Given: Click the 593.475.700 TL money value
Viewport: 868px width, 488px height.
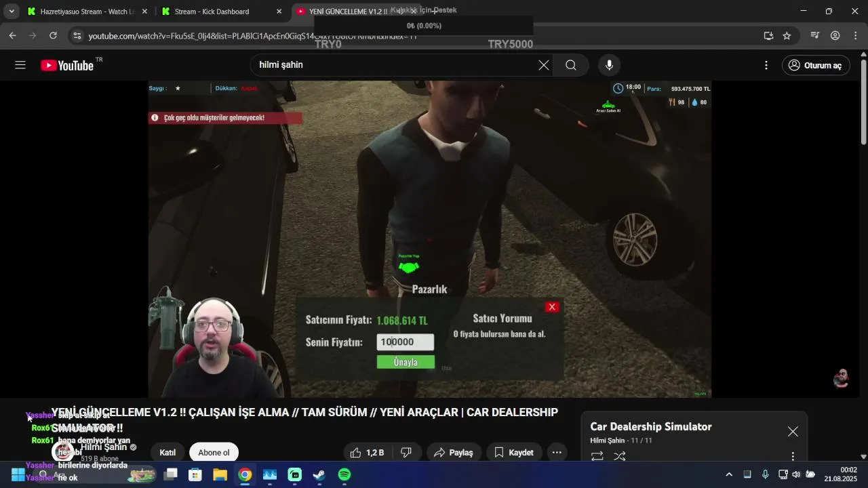Looking at the screenshot, I should click(690, 89).
